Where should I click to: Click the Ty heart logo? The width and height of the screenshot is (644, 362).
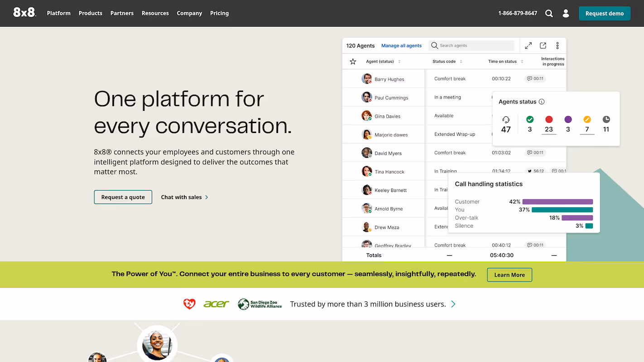[189, 304]
